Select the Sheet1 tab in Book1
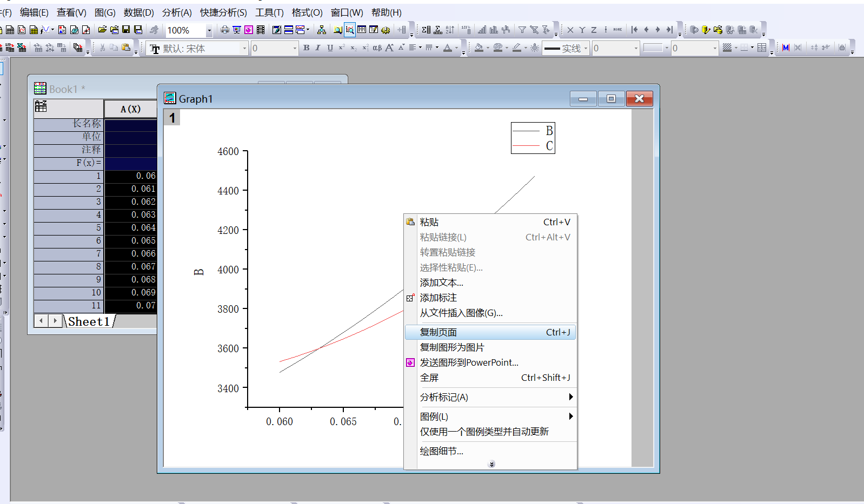Image resolution: width=864 pixels, height=504 pixels. [89, 321]
